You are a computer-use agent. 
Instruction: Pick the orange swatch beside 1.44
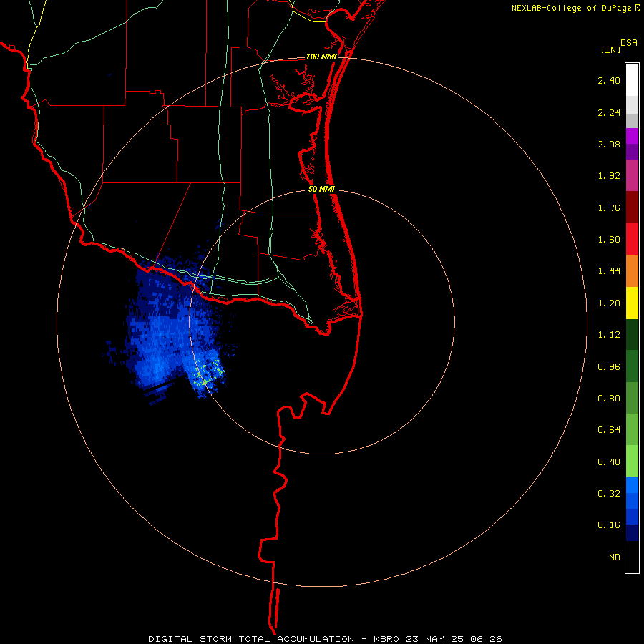pyautogui.click(x=632, y=271)
